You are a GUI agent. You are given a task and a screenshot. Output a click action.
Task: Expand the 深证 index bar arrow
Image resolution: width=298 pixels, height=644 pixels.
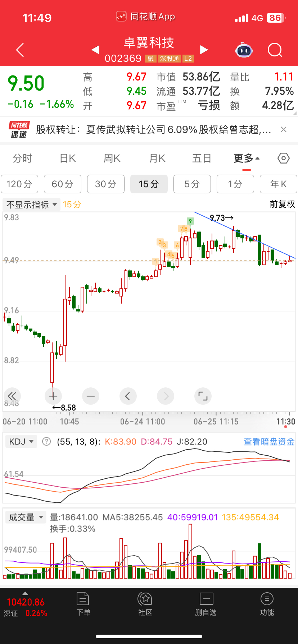click(25, 593)
